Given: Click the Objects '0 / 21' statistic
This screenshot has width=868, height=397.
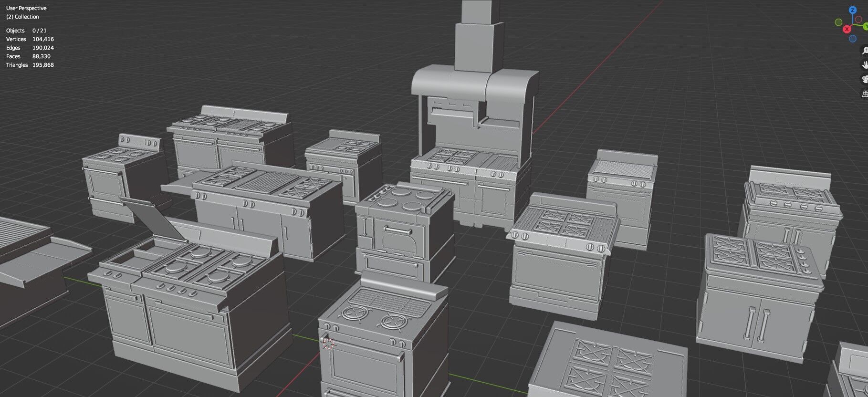Looking at the screenshot, I should (x=39, y=31).
